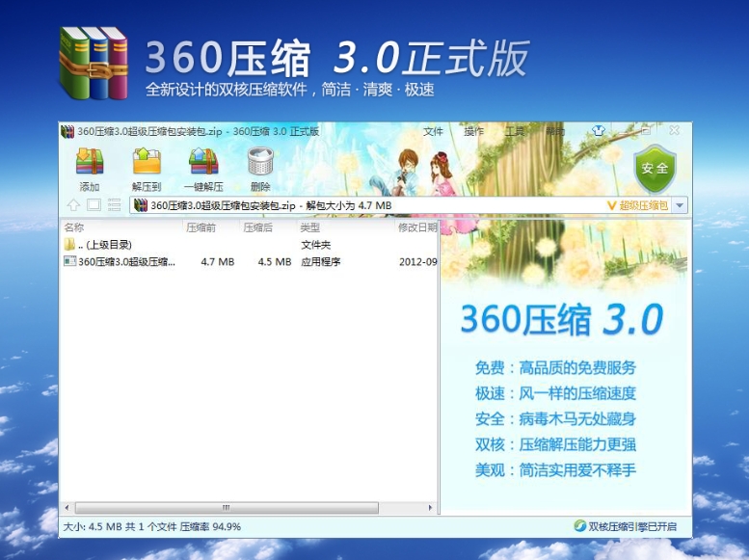Open the skin (shirt) icon in title bar

(598, 130)
